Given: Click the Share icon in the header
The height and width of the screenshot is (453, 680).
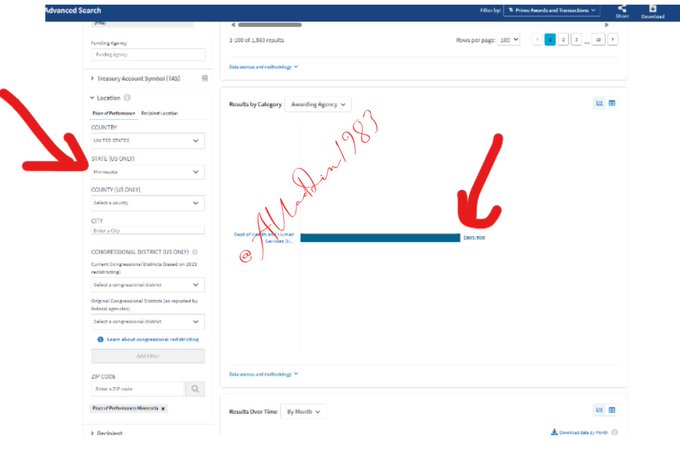Looking at the screenshot, I should pos(622,8).
